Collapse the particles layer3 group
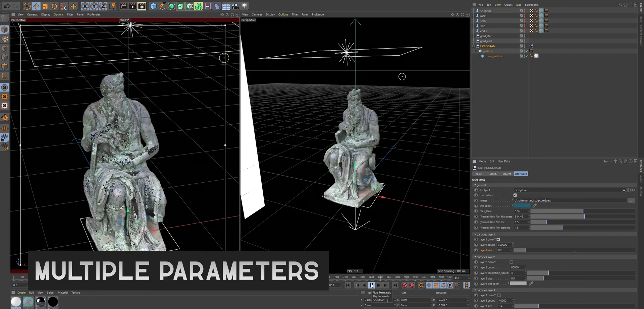 (475, 290)
